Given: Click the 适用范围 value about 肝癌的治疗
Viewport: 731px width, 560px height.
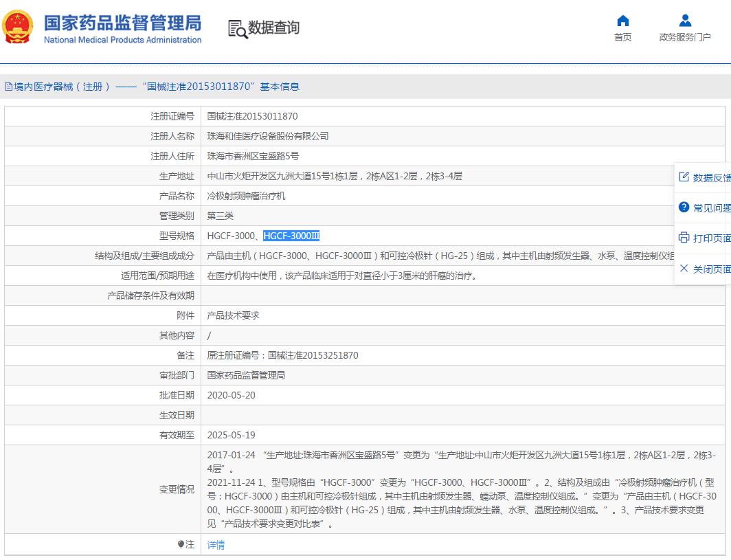Looking at the screenshot, I should pos(343,276).
